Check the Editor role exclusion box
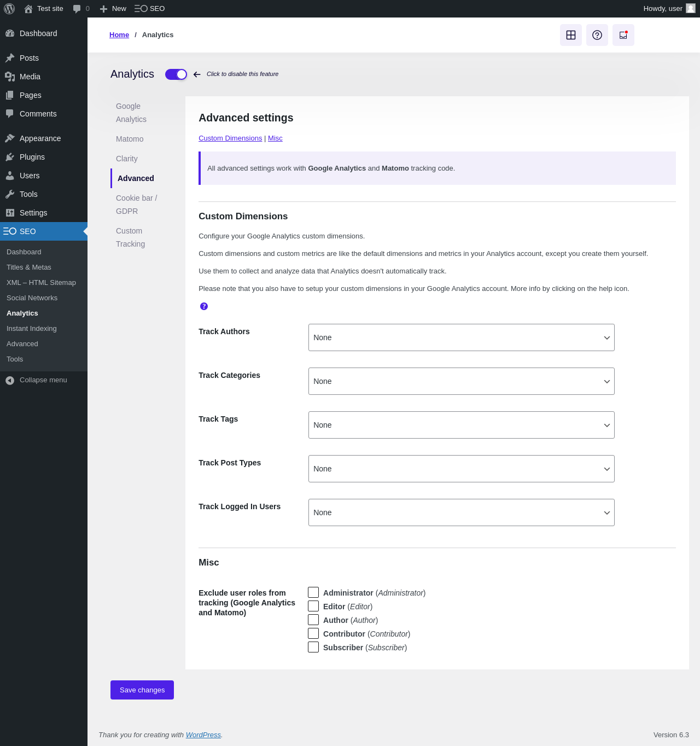 pos(313,606)
